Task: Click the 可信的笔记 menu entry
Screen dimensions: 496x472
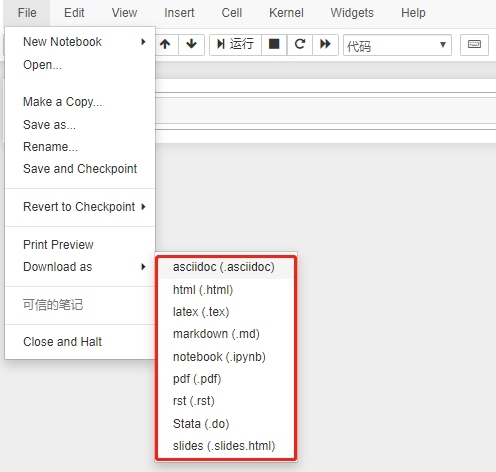Action: (80, 305)
